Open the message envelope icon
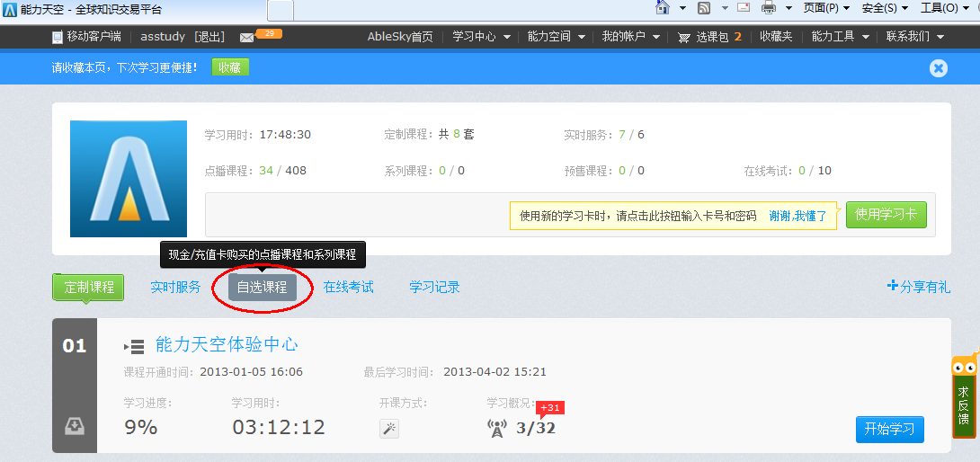This screenshot has width=980, height=462. pos(246,38)
